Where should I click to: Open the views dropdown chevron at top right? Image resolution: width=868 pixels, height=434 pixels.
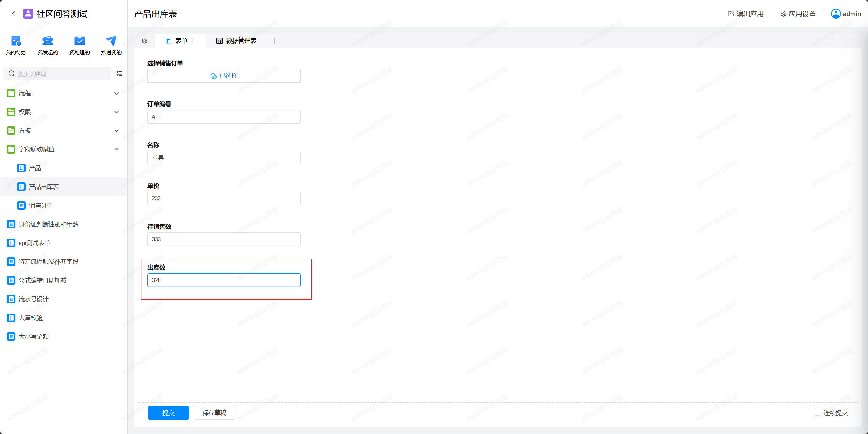pos(830,41)
